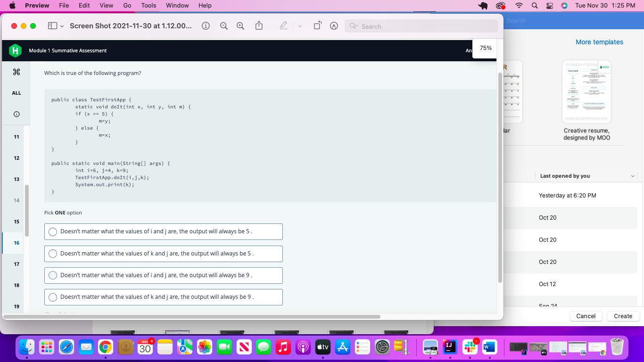Open the Tools menu
Screen dimensions: 644x362
click(x=149, y=6)
